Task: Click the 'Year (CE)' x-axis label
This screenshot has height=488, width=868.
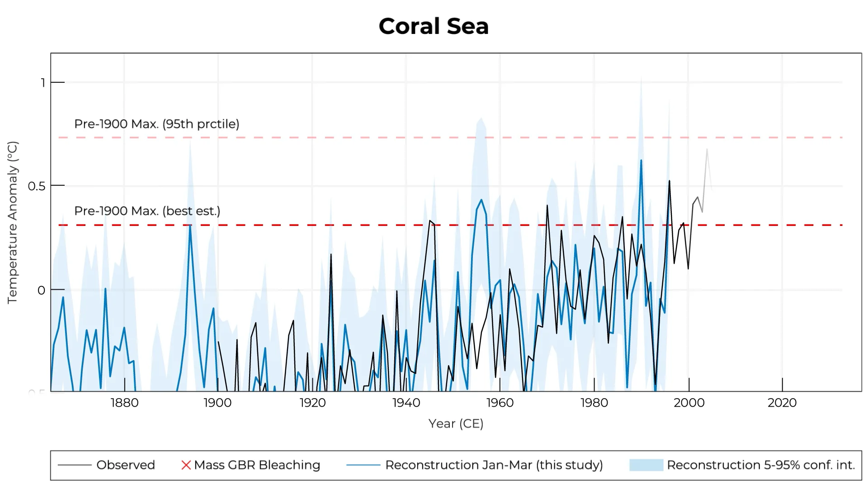Action: (456, 424)
